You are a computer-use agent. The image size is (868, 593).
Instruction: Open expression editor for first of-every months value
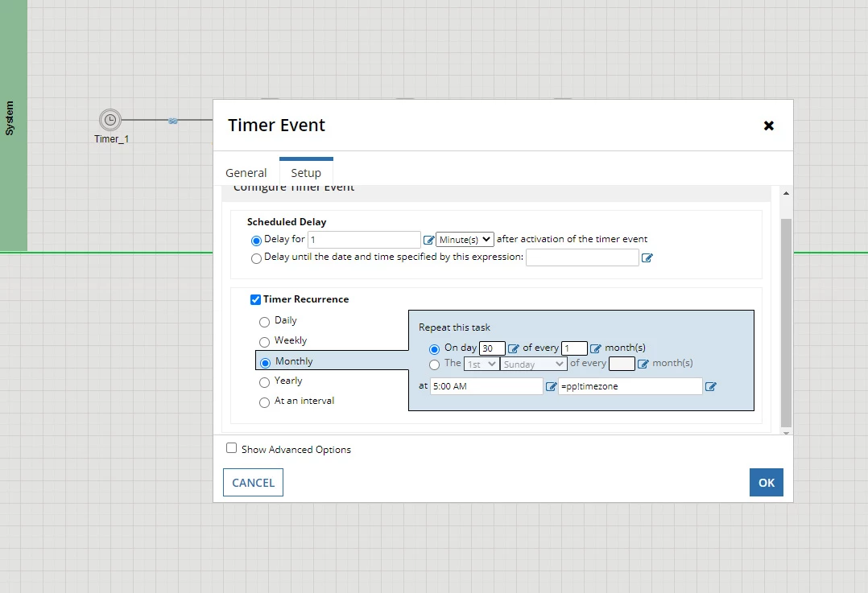[x=595, y=348]
